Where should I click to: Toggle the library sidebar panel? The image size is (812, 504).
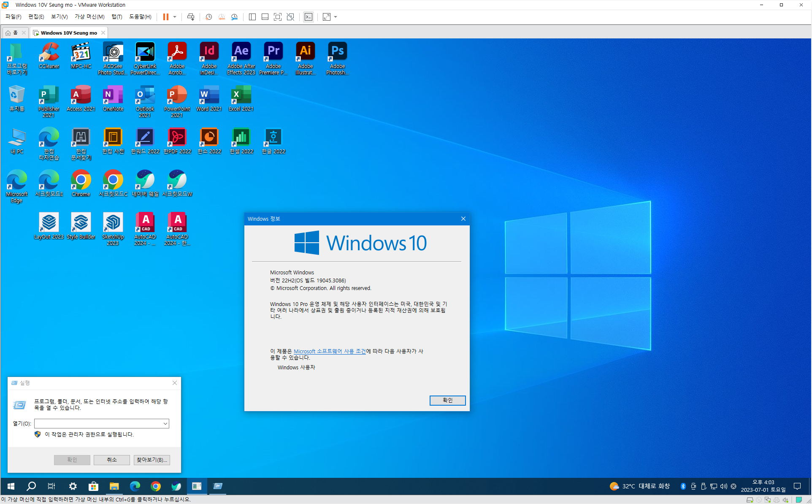coord(252,17)
